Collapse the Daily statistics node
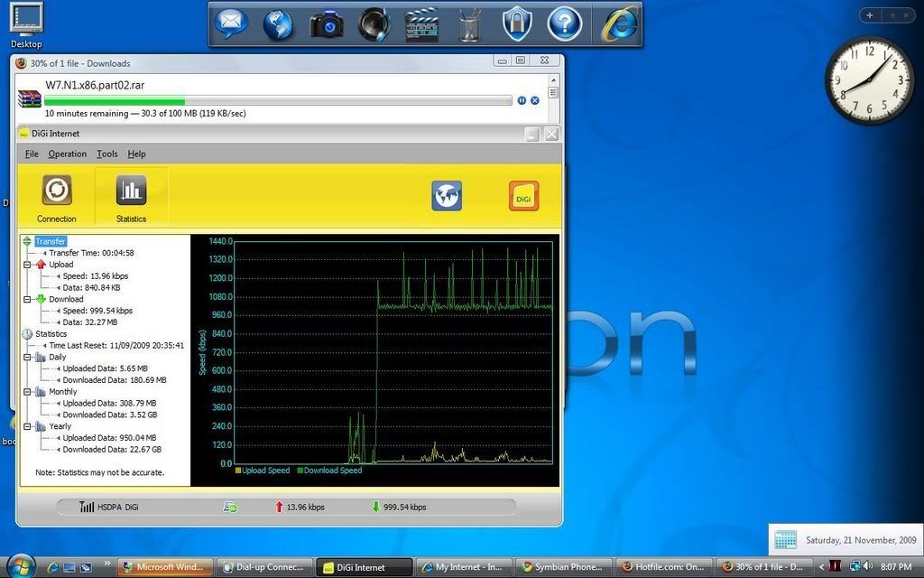This screenshot has height=578, width=924. [x=27, y=357]
